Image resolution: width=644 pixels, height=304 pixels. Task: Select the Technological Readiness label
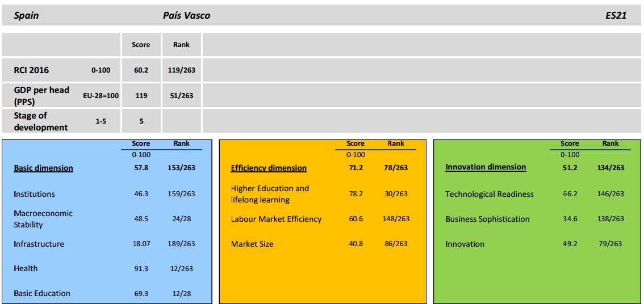point(489,194)
